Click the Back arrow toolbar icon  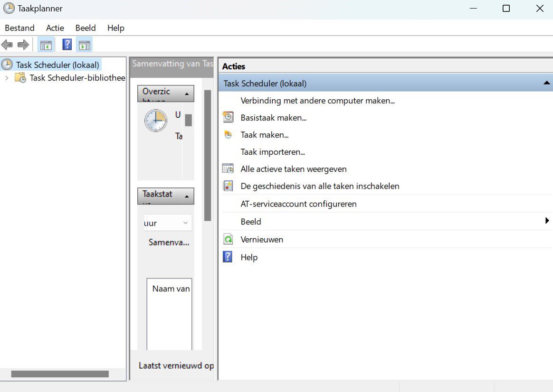[x=7, y=45]
